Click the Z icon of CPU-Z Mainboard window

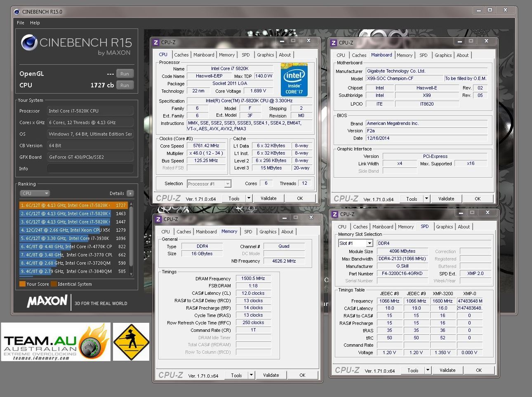(x=334, y=42)
